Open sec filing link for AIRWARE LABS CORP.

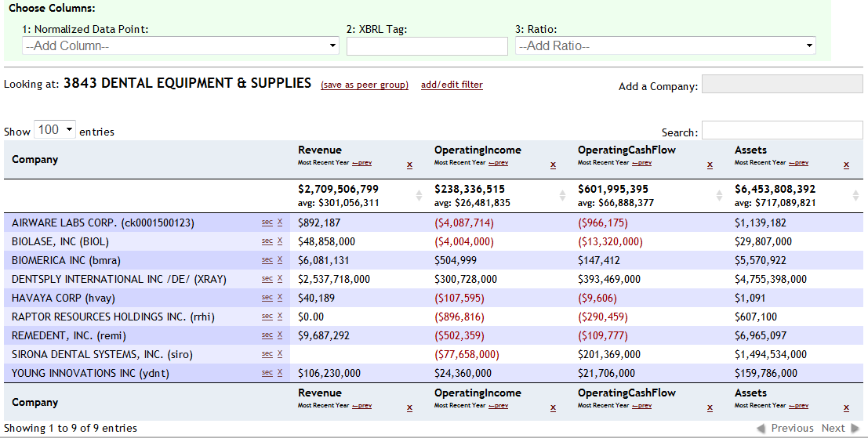(267, 223)
